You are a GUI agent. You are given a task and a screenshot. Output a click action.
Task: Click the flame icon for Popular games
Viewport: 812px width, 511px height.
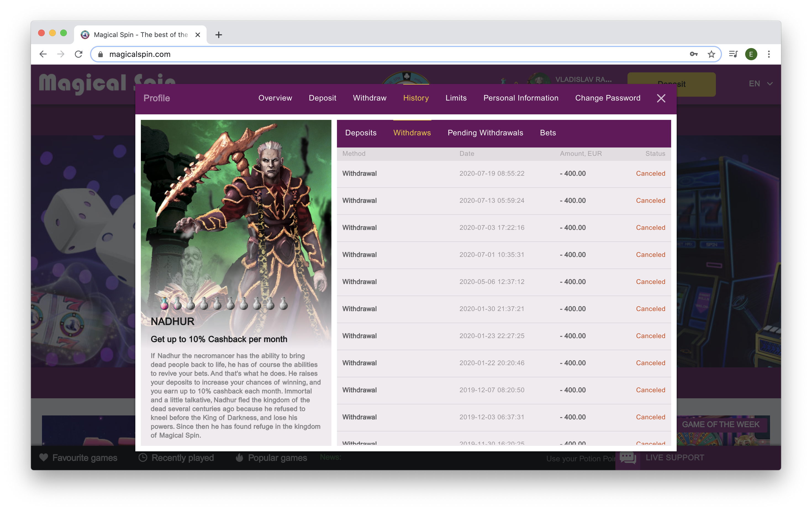click(239, 457)
